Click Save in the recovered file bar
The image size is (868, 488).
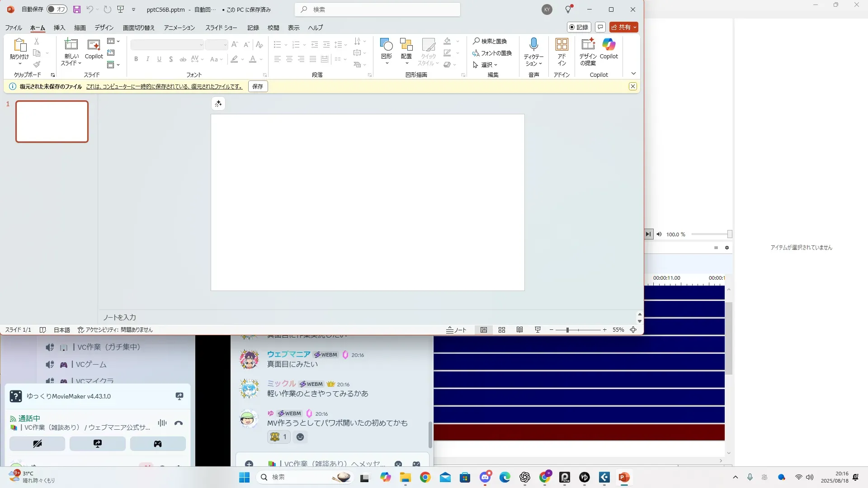(258, 86)
